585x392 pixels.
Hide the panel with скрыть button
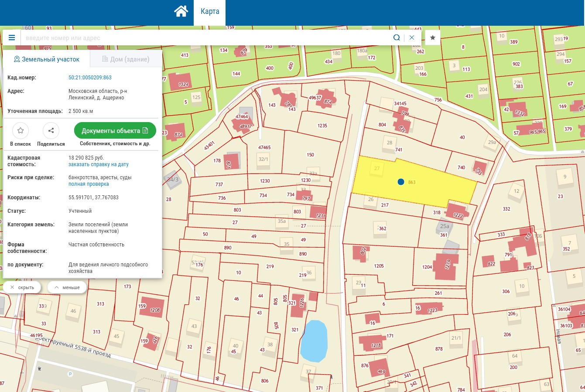pyautogui.click(x=22, y=287)
